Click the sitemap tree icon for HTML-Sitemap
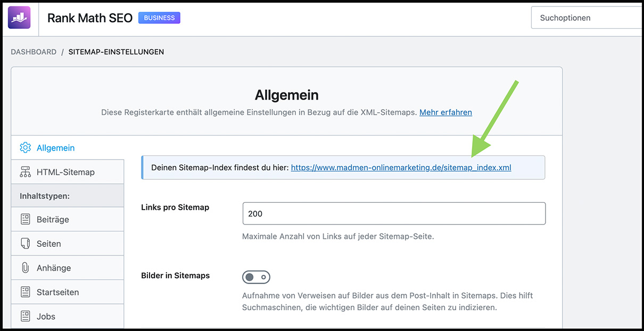Screen dimensions: 644x331 pyautogui.click(x=25, y=172)
